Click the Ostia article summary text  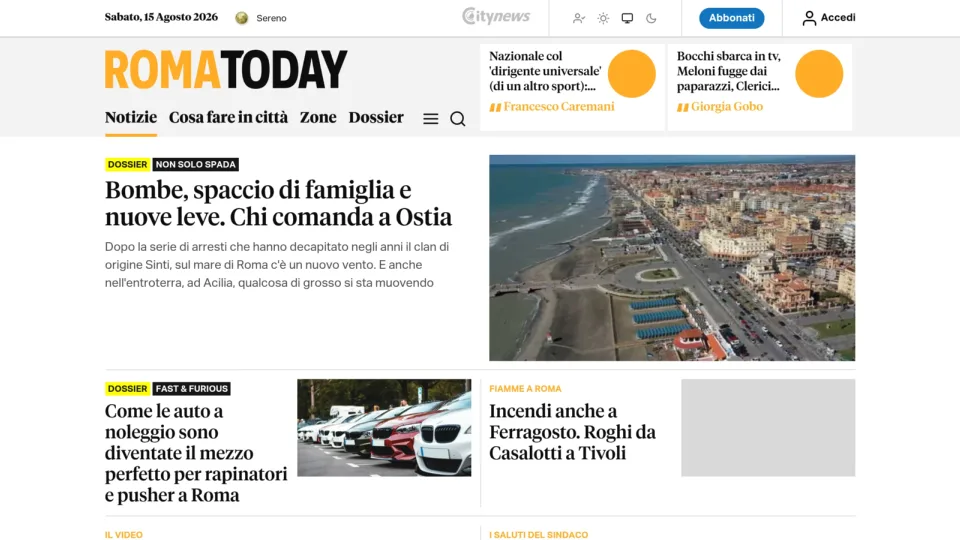click(x=277, y=264)
